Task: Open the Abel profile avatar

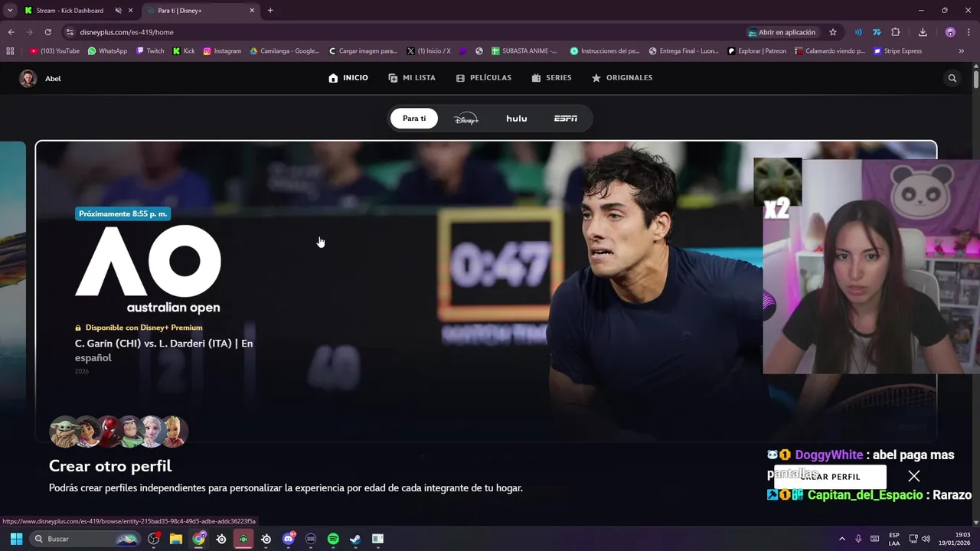Action: tap(28, 78)
